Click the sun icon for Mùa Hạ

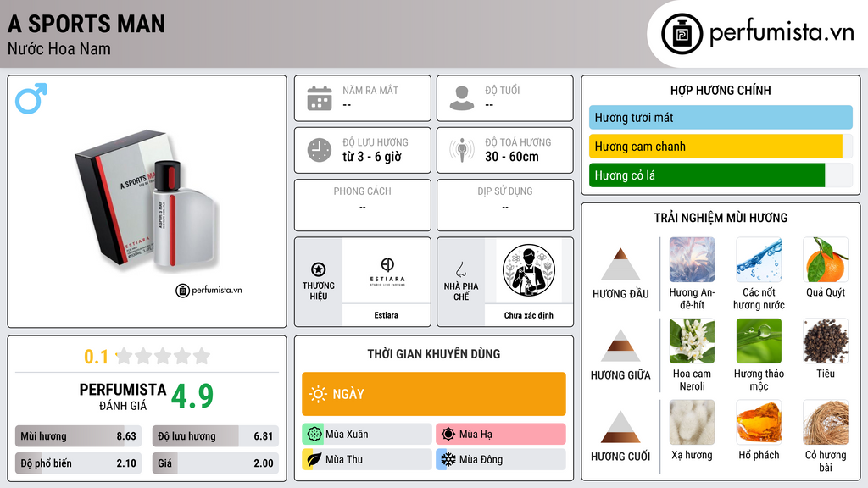pos(448,435)
